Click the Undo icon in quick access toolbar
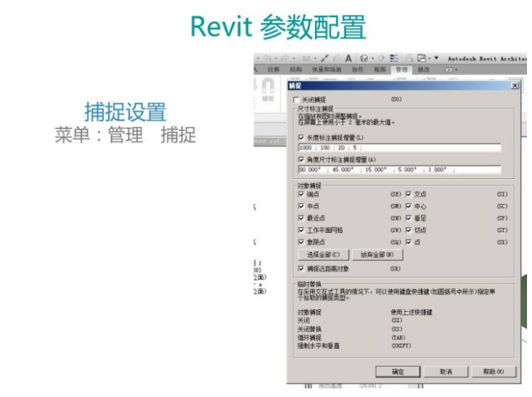The image size is (532, 397). (267, 59)
